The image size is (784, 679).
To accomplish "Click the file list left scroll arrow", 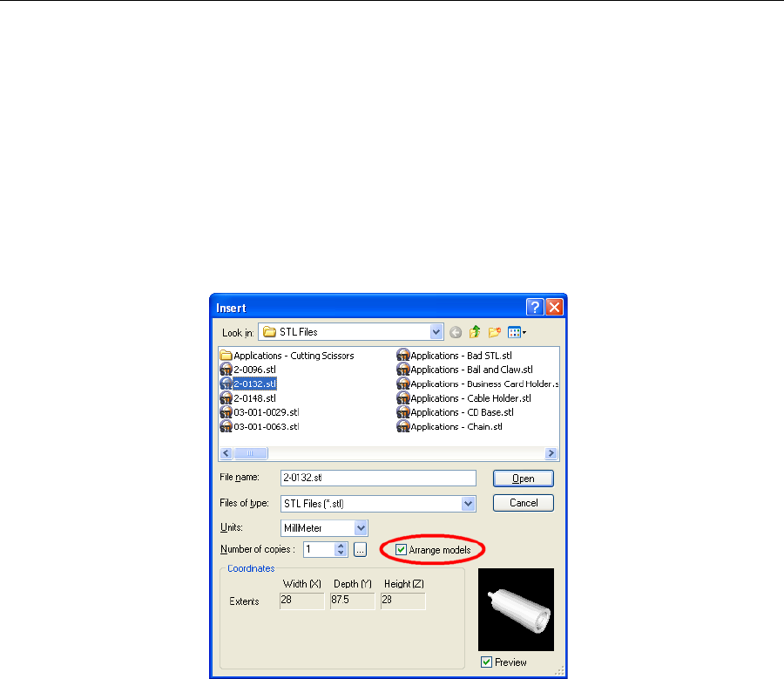I will tap(226, 453).
